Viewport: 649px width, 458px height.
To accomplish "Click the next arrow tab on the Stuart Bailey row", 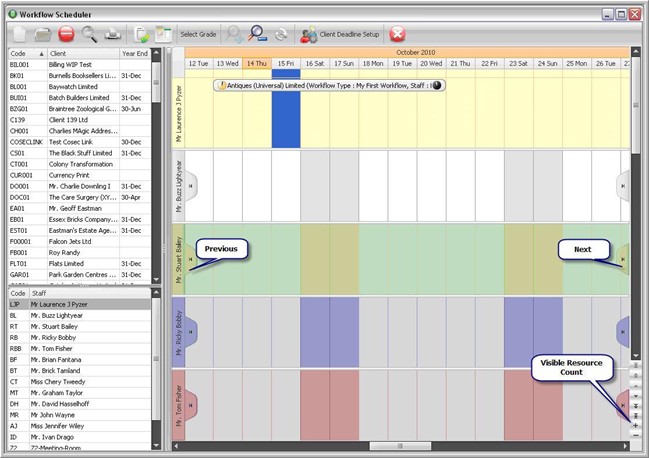I will point(623,259).
